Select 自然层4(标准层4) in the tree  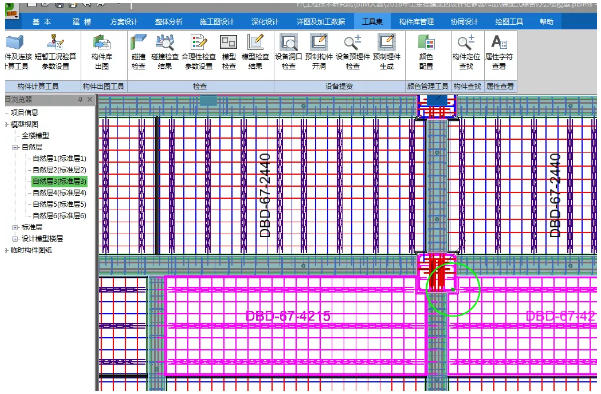[59, 193]
